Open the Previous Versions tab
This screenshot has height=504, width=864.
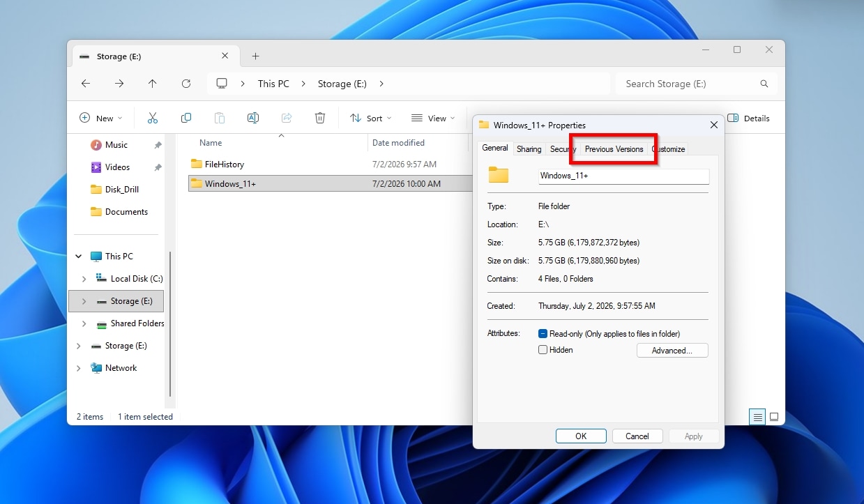tap(614, 149)
